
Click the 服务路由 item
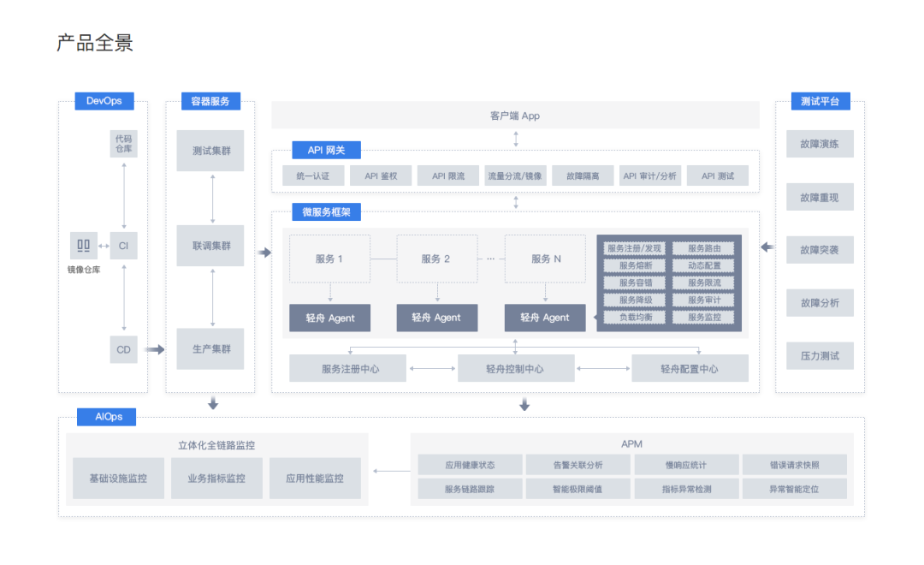click(704, 248)
